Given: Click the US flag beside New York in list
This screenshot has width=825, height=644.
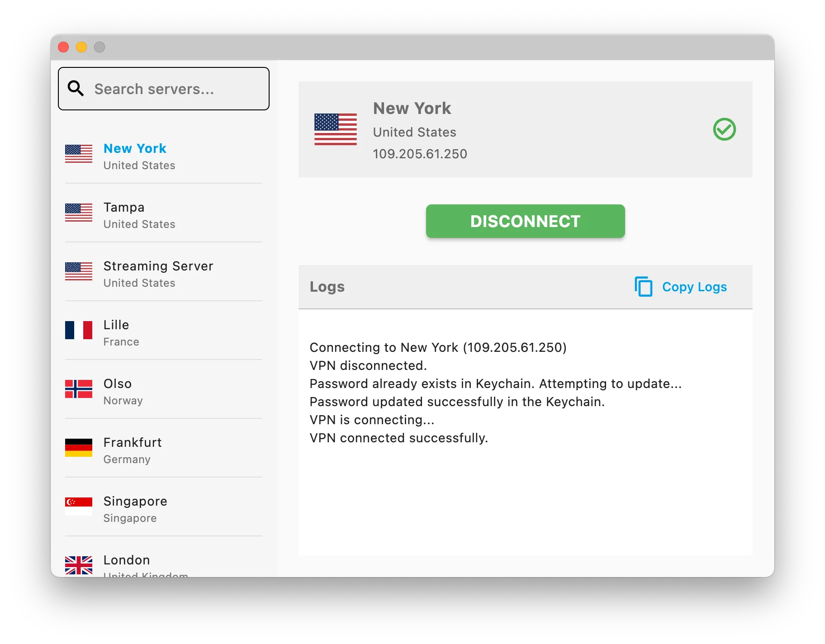Looking at the screenshot, I should 79,154.
